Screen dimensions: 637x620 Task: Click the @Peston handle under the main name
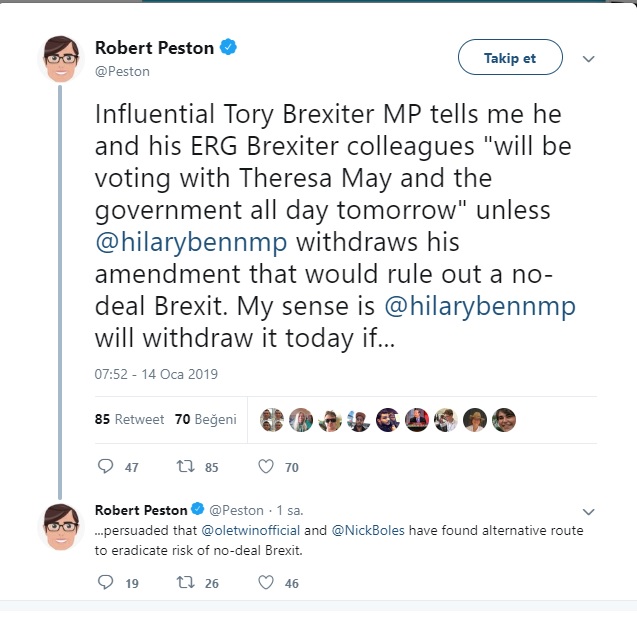(122, 71)
